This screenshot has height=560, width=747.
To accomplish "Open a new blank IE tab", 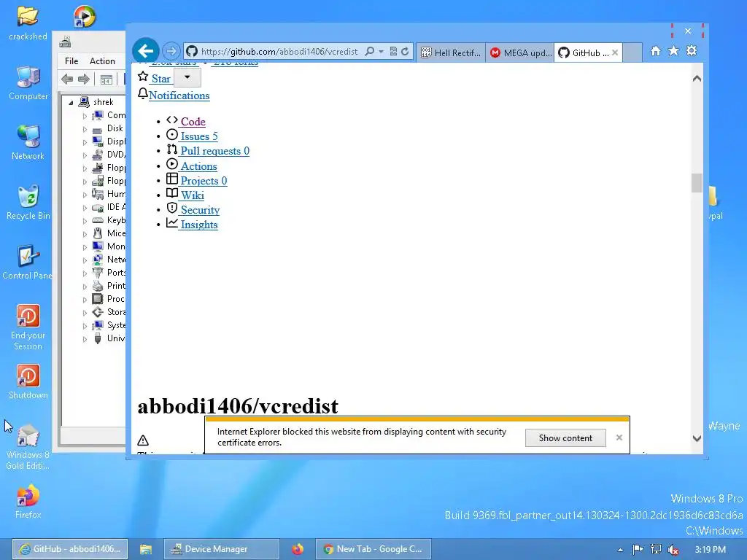I will pos(632,52).
